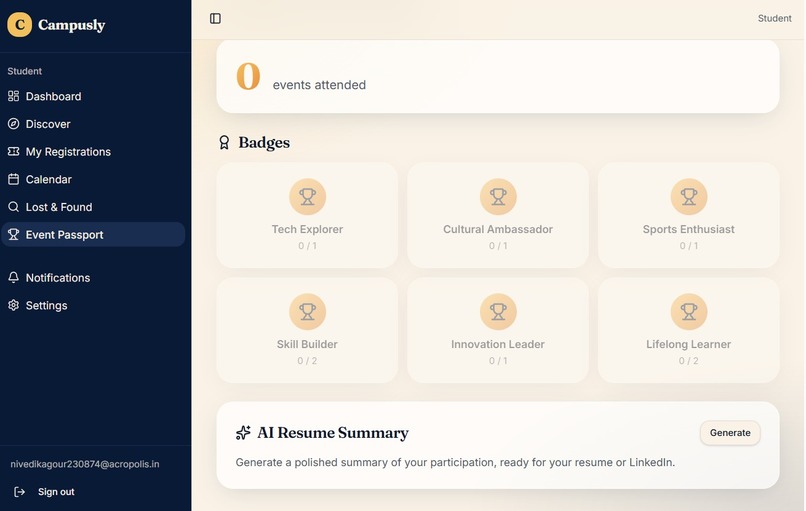Click the Sports Enthusiast 0 / 1 progress
Image resolution: width=806 pixels, height=511 pixels.
[x=689, y=246]
